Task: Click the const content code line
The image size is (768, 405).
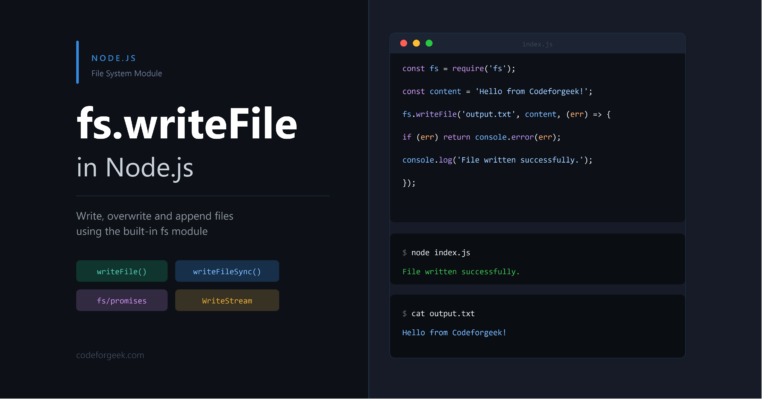Action: (x=497, y=92)
